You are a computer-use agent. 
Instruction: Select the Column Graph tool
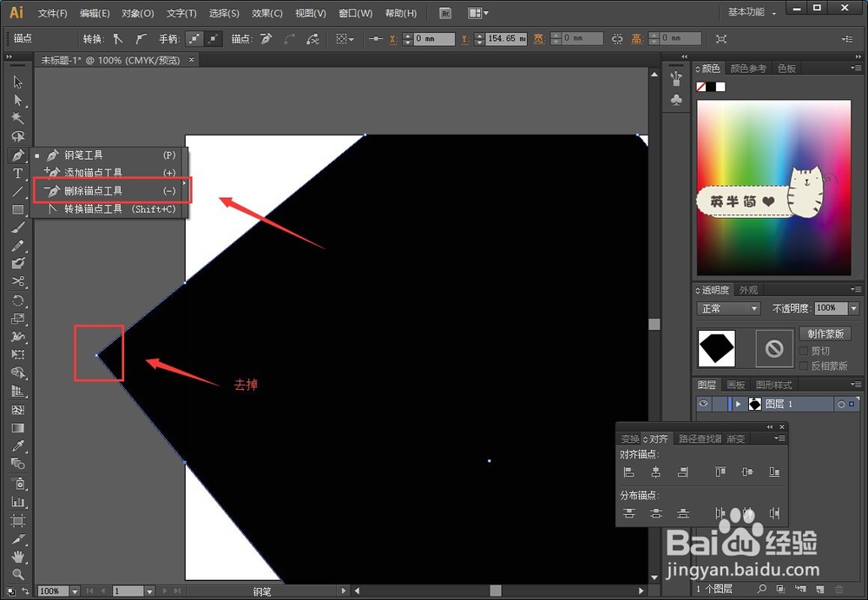point(17,502)
